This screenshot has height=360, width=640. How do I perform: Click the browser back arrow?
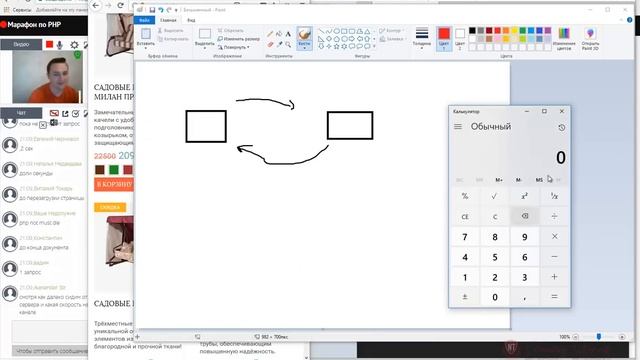pyautogui.click(x=96, y=5)
